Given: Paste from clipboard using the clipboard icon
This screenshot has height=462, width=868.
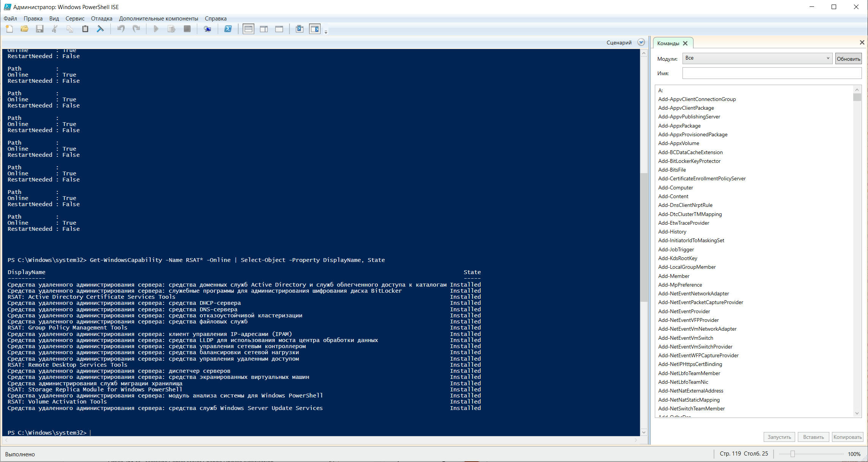Looking at the screenshot, I should click(x=85, y=29).
